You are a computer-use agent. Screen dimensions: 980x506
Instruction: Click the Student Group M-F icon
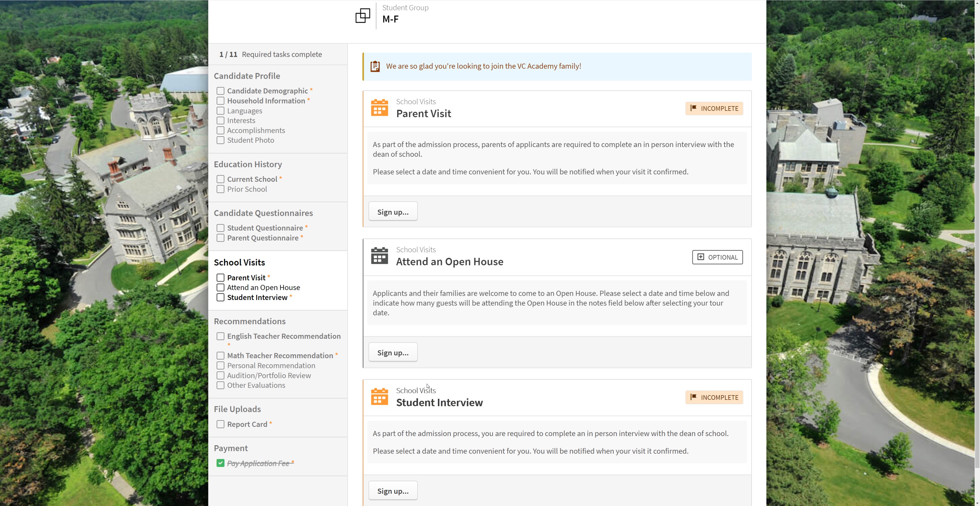coord(362,16)
